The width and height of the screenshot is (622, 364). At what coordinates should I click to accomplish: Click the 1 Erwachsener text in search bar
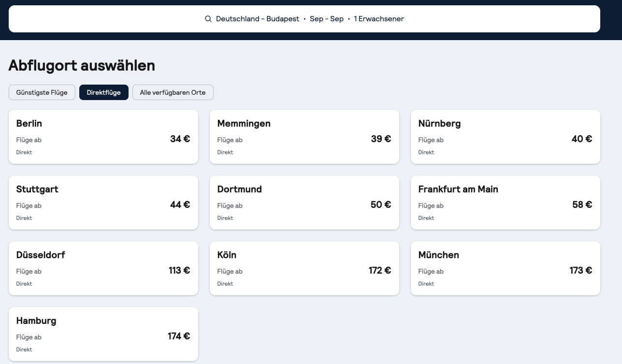(379, 19)
